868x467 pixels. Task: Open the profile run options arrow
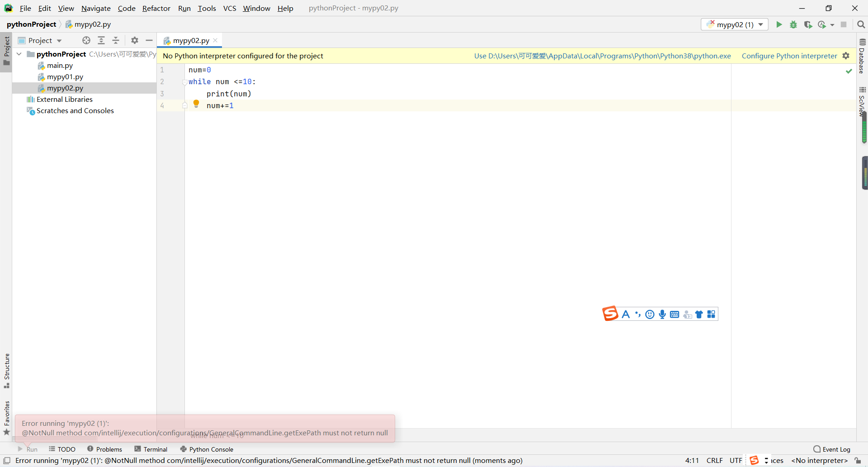tap(832, 25)
